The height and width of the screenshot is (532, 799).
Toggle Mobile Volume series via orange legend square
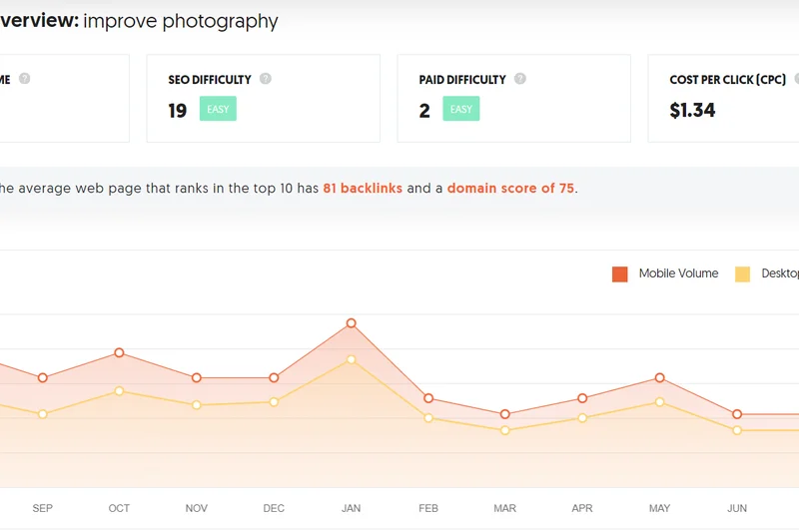(x=620, y=273)
